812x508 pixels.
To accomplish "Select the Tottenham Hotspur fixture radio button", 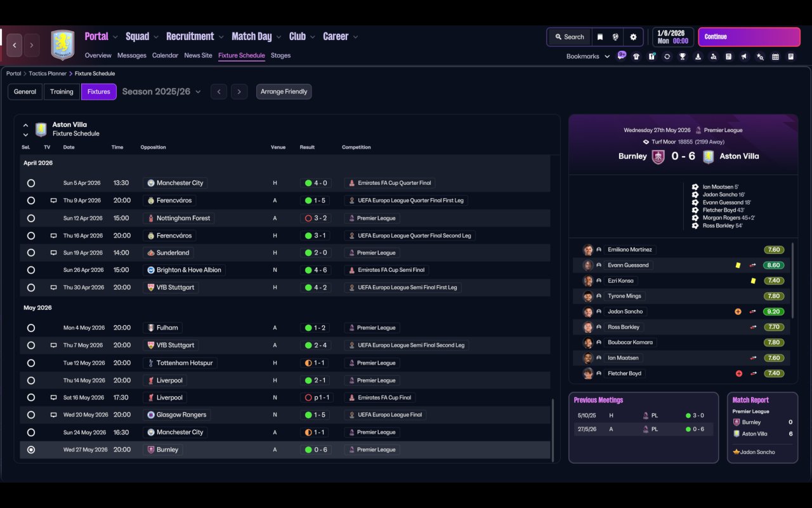I will click(31, 363).
